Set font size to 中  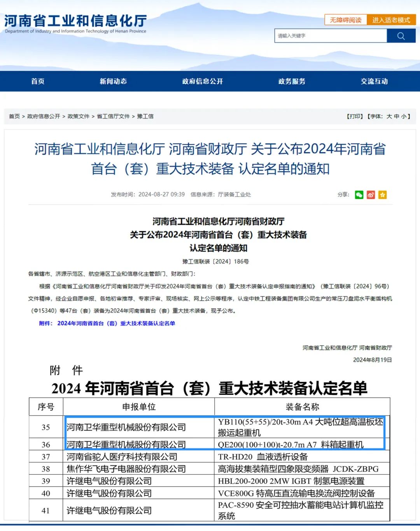click(x=397, y=116)
